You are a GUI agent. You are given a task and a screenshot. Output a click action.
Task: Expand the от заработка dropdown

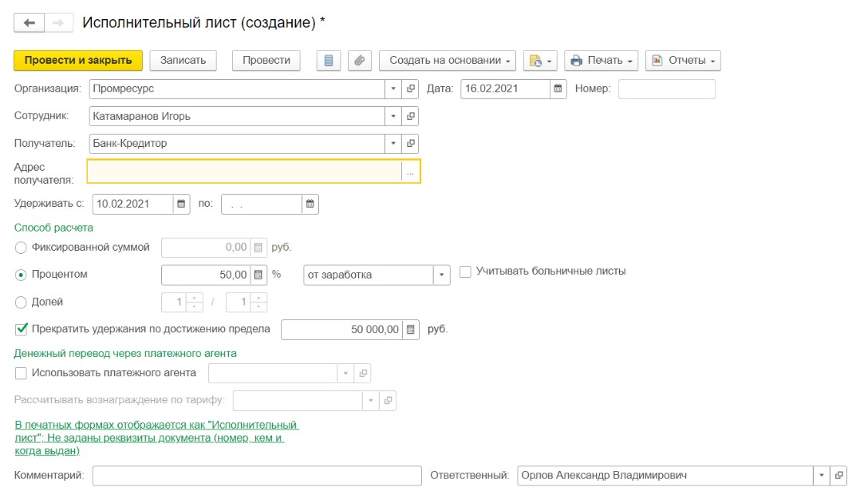[x=442, y=275]
